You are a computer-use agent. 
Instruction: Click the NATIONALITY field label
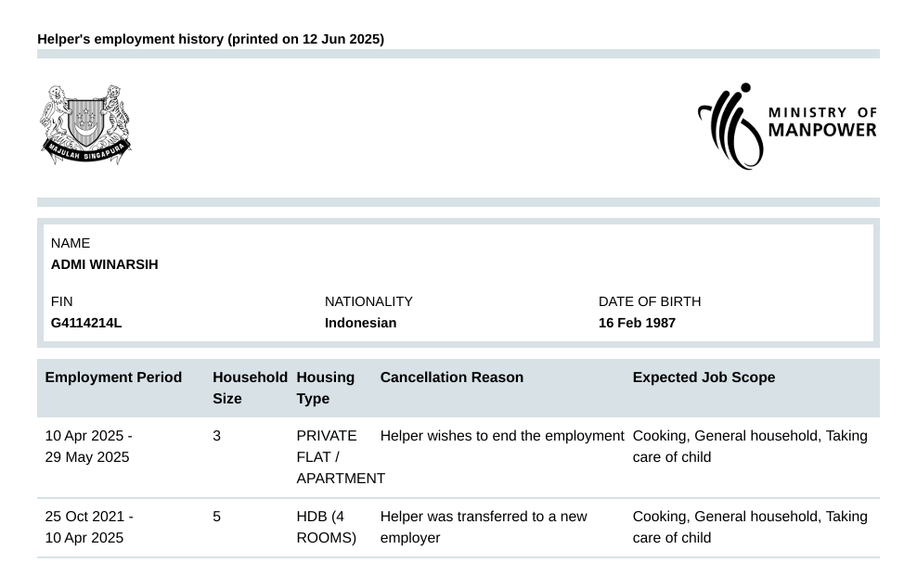[x=368, y=301]
